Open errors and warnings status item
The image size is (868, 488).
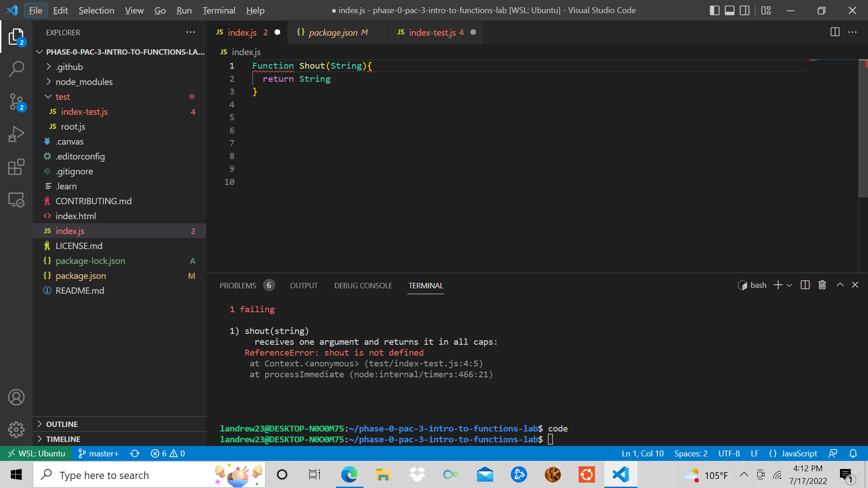(168, 453)
